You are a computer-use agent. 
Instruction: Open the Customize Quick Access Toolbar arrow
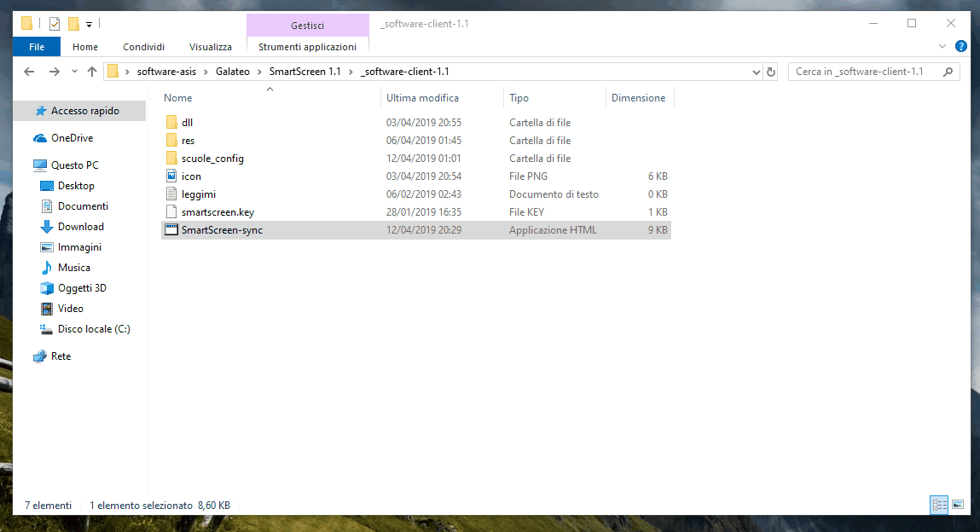point(89,25)
